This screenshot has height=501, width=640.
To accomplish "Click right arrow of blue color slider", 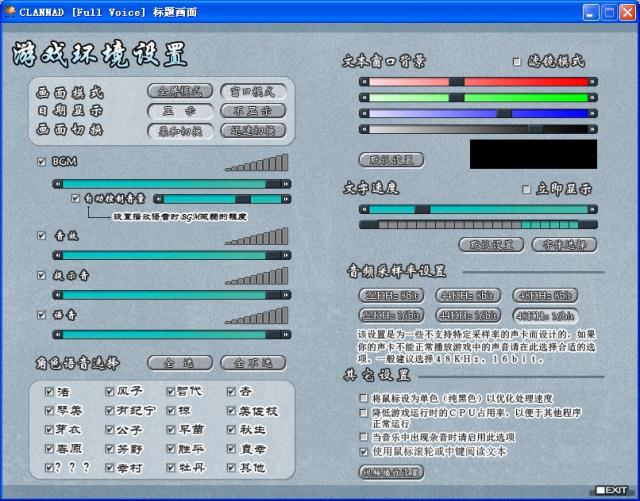I will pos(593,114).
